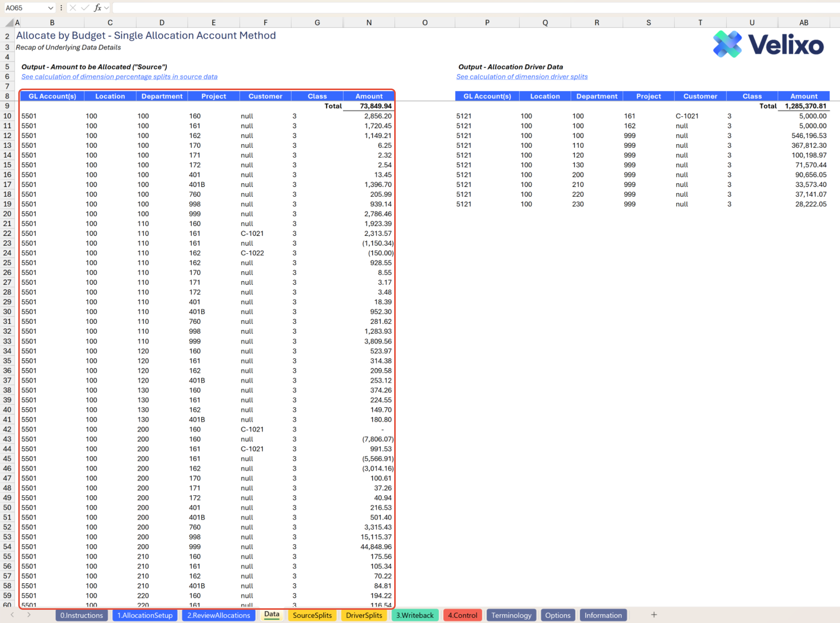The image size is (840, 623).
Task: Follow the dimension driver splits link
Action: (x=522, y=77)
